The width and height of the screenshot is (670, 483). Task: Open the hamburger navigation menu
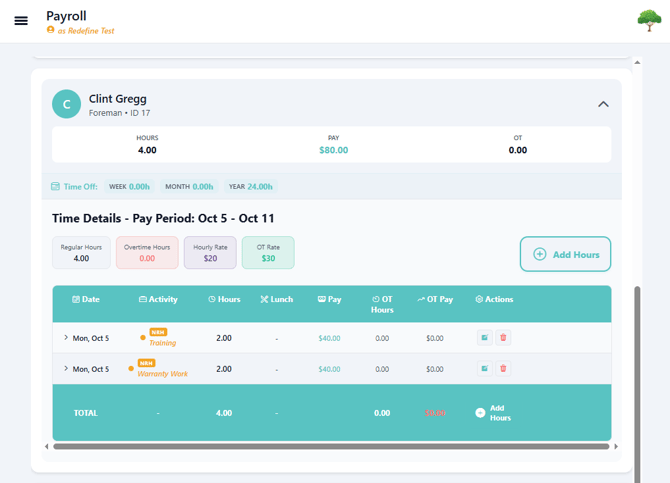click(21, 21)
